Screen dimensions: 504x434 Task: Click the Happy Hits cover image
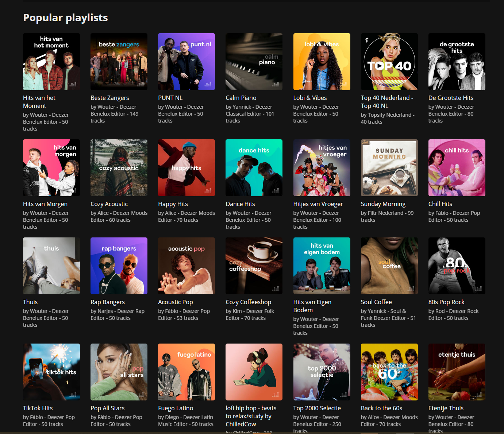pos(186,168)
